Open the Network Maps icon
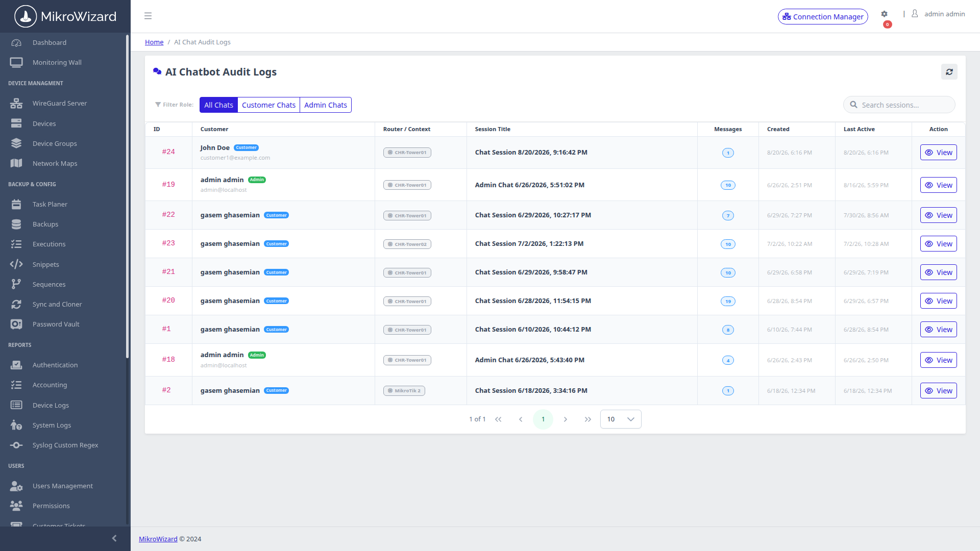Viewport: 980px width, 551px height. (x=16, y=163)
